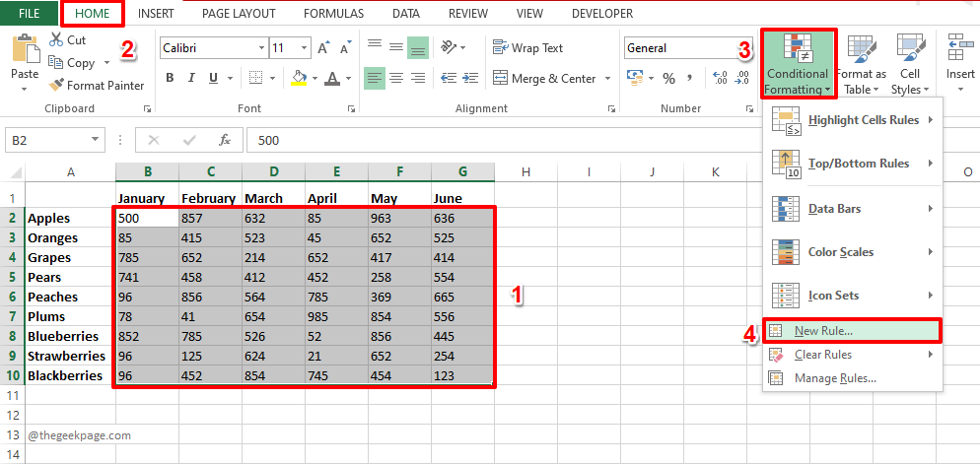Switch to the PAGE LAYOUT tab
Screen dimensions: 980x464
point(239,13)
